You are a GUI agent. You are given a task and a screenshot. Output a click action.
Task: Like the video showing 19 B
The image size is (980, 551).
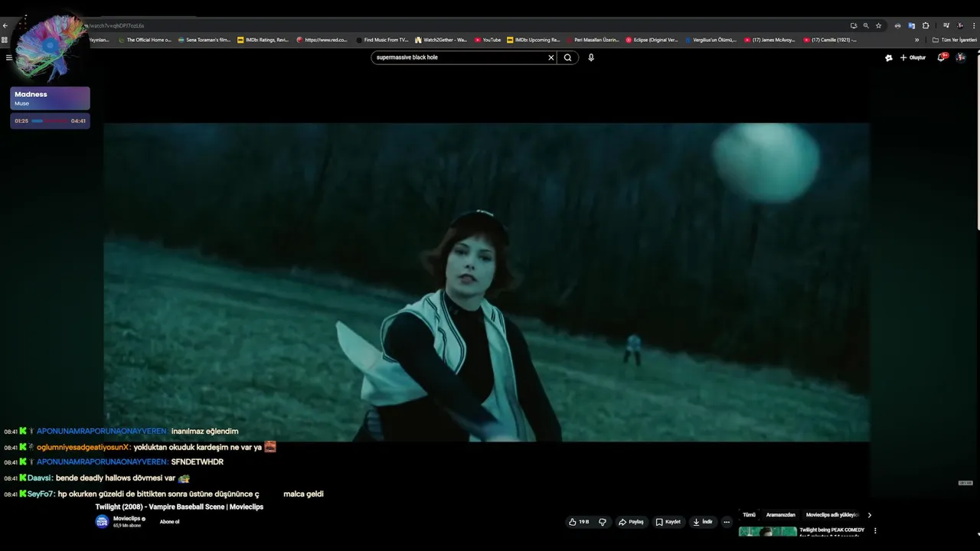point(579,522)
